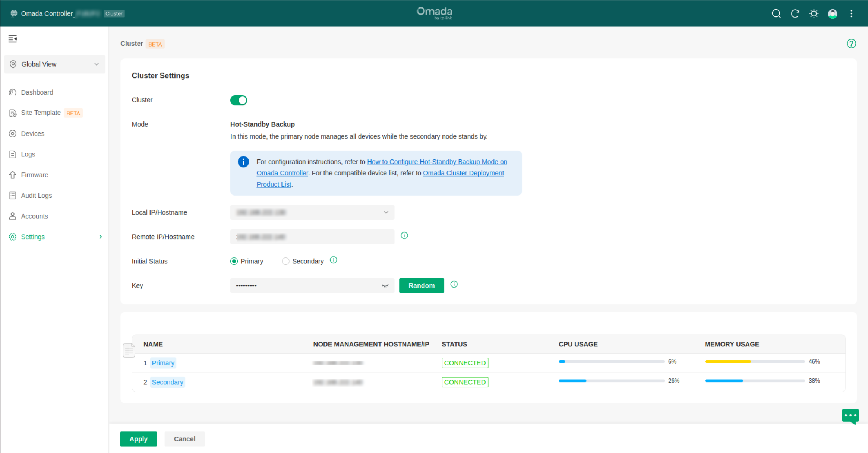
Task: Go to Dashboard in sidebar
Action: click(37, 92)
